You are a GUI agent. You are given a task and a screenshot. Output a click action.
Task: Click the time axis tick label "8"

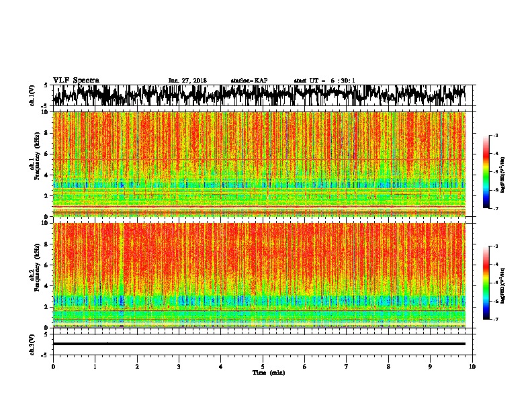(388, 367)
